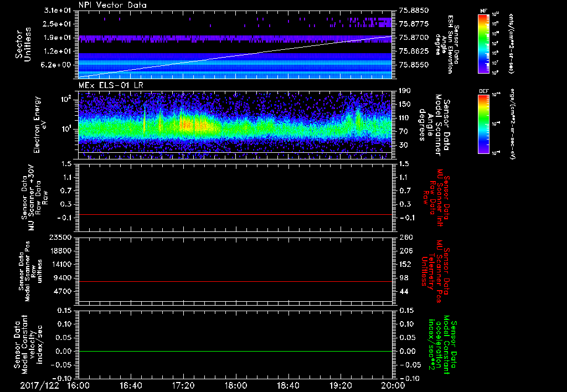The image size is (567, 392).
Task: Click the 44 telemetry position tick
Action: tap(404, 291)
